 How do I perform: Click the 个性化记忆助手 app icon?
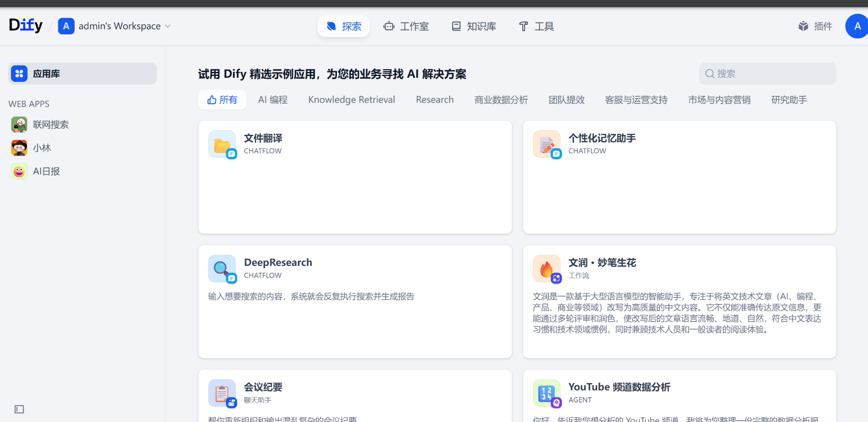[547, 144]
